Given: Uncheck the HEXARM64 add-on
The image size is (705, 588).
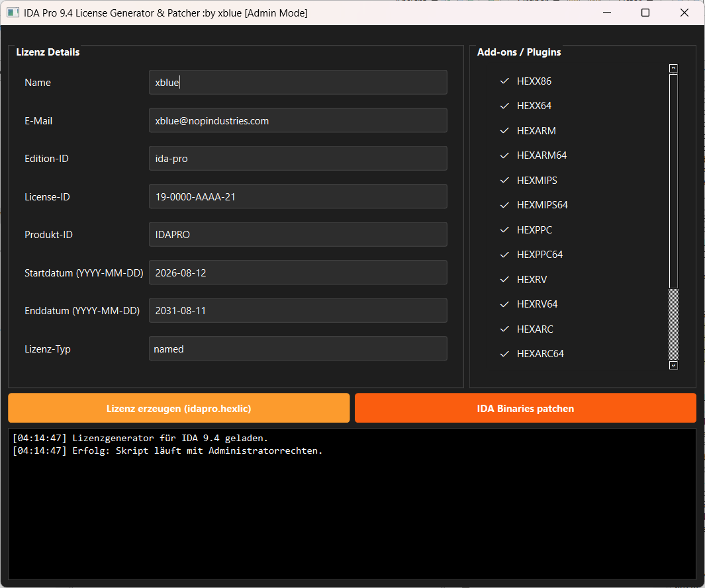Looking at the screenshot, I should click(x=504, y=155).
